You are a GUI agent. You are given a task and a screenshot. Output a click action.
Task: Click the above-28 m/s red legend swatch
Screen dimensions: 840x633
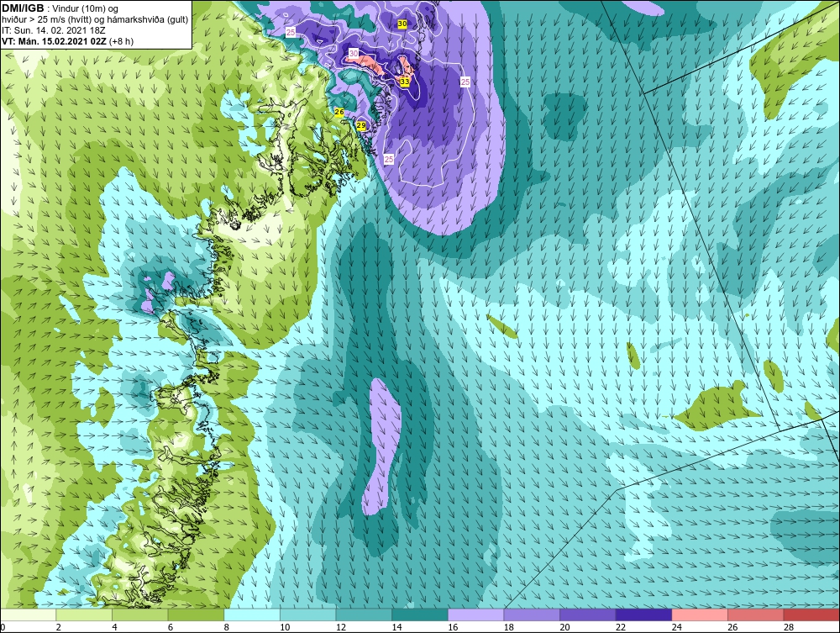click(x=811, y=615)
